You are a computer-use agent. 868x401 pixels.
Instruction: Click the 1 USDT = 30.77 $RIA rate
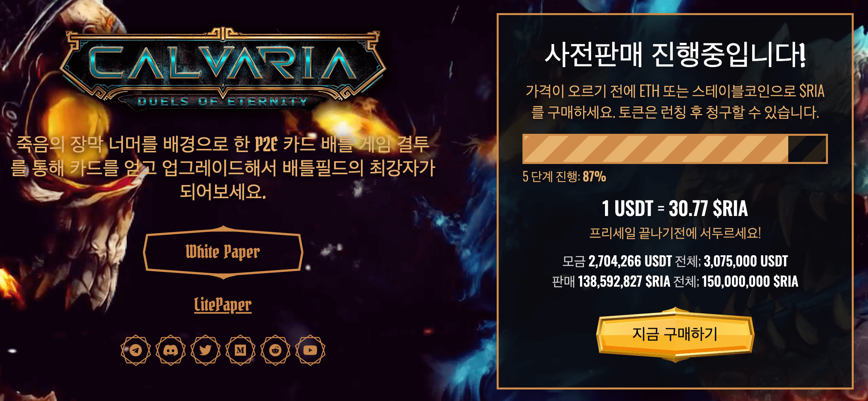point(675,208)
